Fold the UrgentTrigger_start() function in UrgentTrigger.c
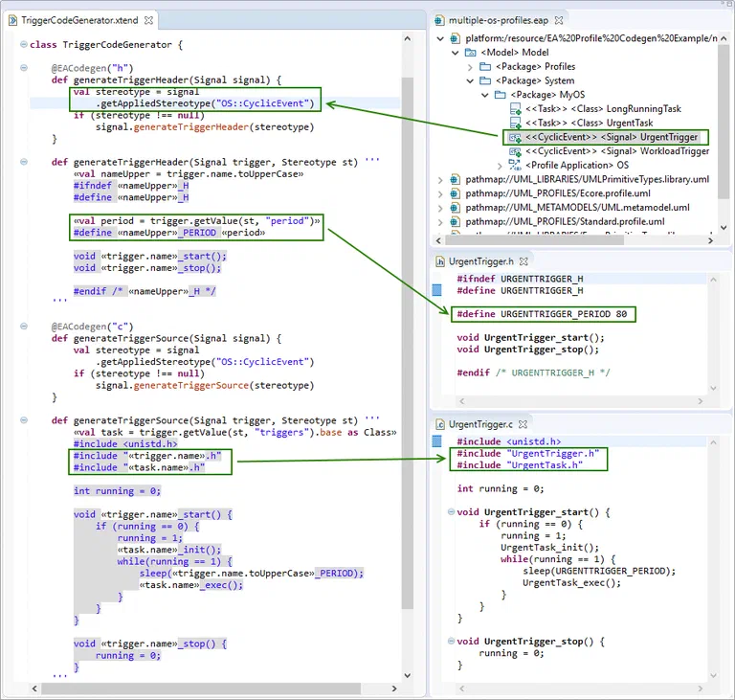The height and width of the screenshot is (700, 735). tap(451, 511)
